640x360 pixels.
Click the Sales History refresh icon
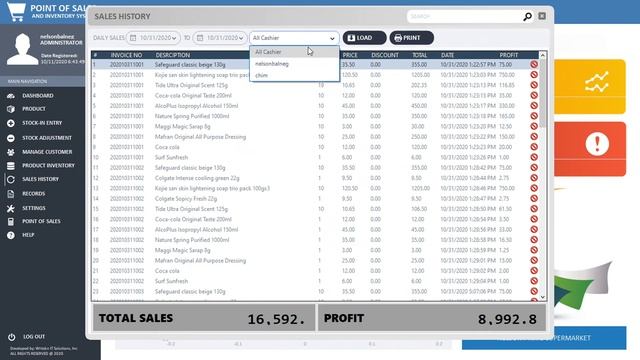11,179
